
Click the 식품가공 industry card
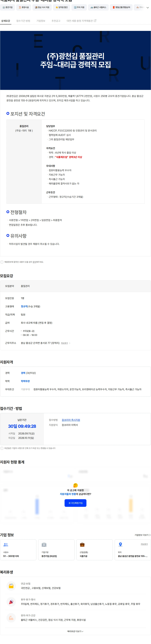point(94,550)
